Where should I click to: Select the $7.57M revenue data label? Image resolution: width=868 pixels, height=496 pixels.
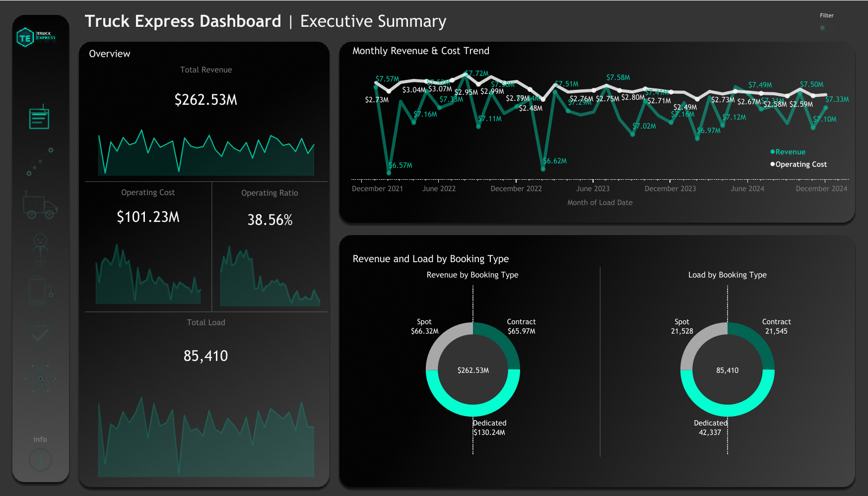[x=388, y=79]
